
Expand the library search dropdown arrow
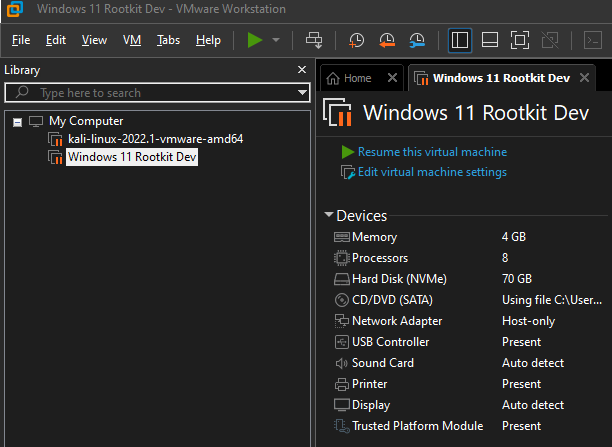tap(302, 93)
